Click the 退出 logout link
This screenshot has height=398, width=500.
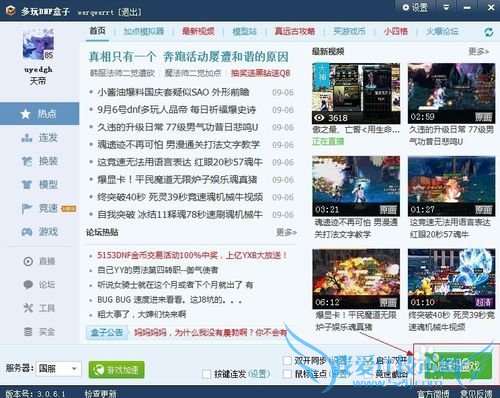130,12
